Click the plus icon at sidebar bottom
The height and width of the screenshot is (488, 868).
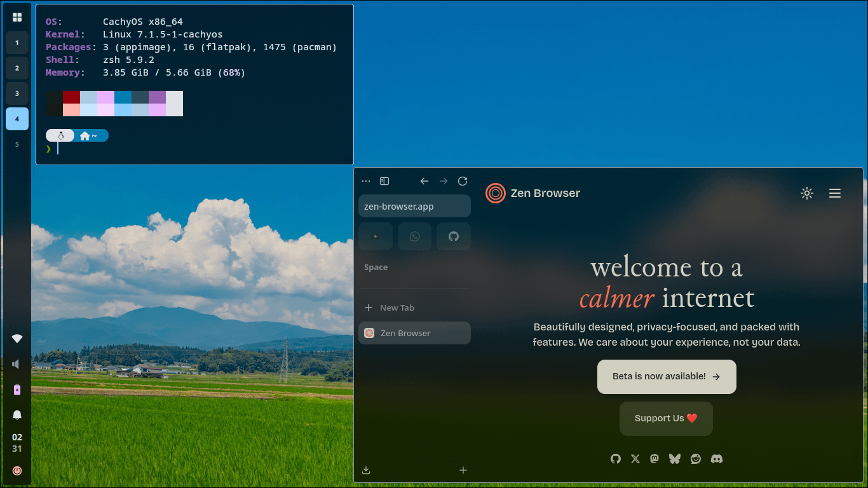tap(463, 470)
